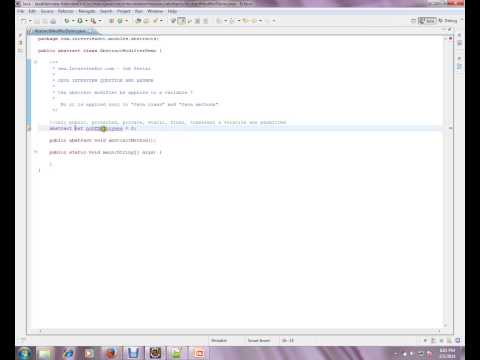Open Windows Media Player from taskbar
This screenshot has height=360, width=480.
click(89, 353)
